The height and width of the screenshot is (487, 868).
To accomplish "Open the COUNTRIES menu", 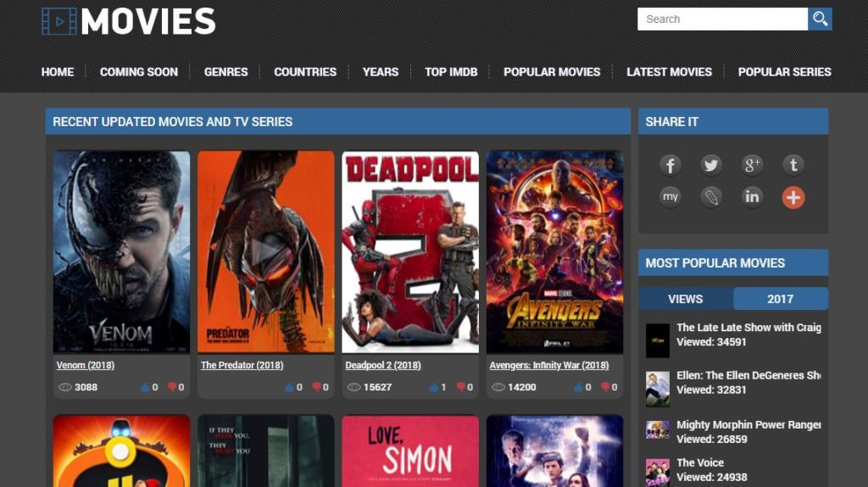I will 305,72.
